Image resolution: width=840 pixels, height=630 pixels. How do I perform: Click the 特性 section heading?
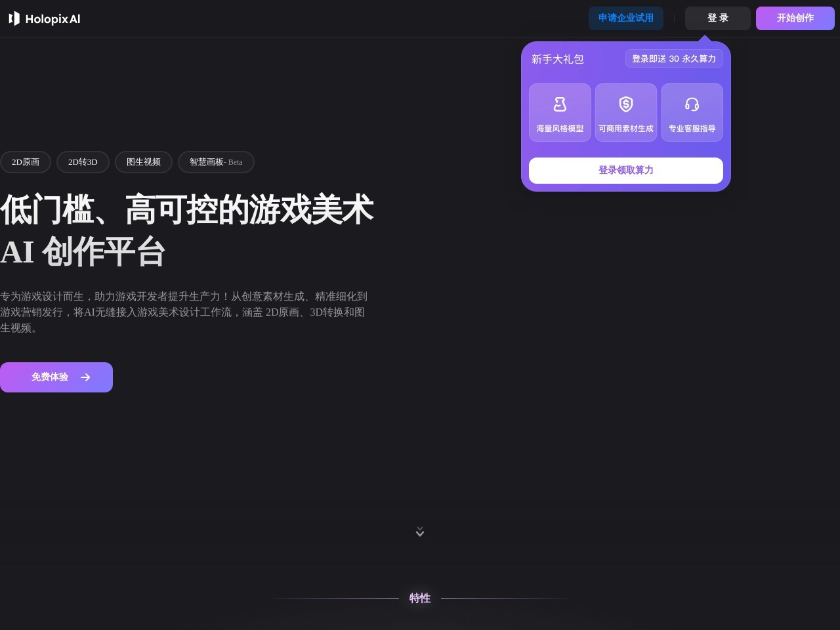tap(420, 598)
